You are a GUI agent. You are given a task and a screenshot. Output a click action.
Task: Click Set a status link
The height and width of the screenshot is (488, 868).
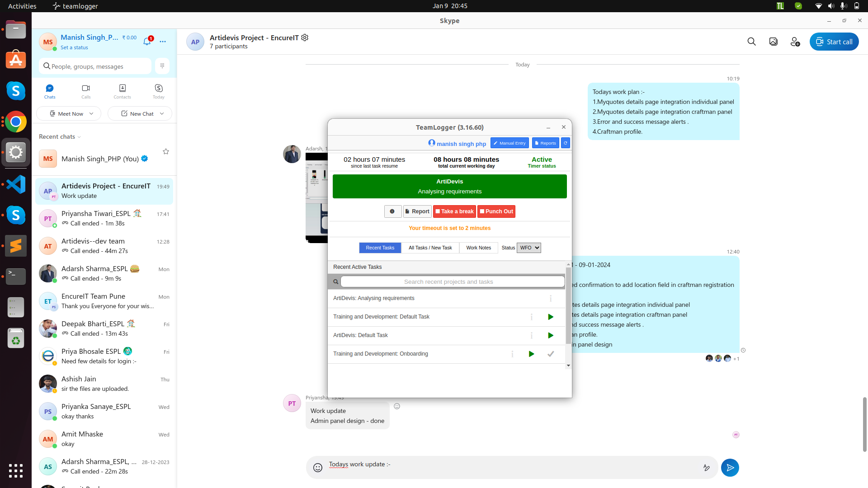74,47
